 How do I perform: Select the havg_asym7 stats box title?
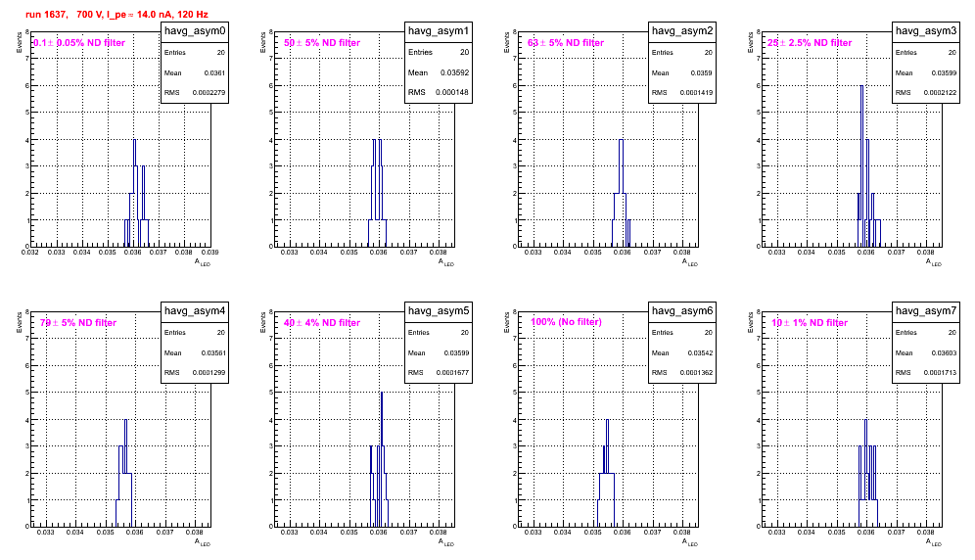[926, 311]
